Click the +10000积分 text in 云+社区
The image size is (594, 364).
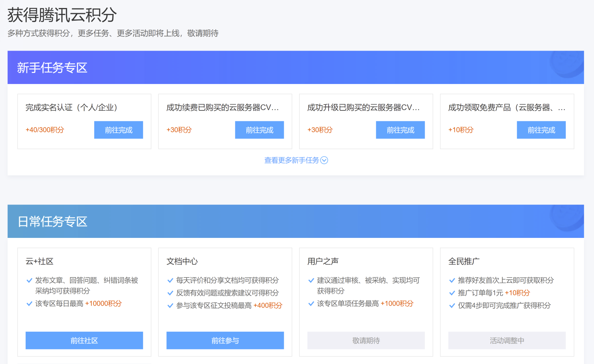tap(103, 304)
